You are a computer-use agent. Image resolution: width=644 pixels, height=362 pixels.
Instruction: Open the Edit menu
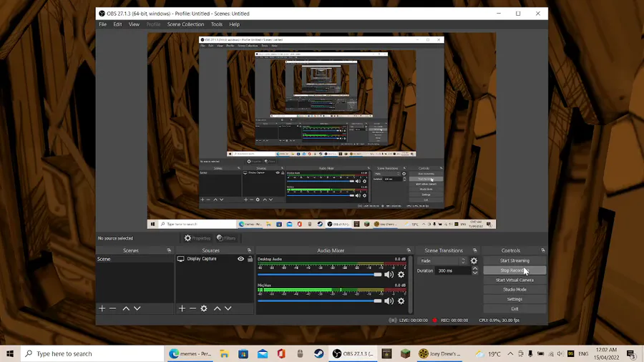(117, 24)
